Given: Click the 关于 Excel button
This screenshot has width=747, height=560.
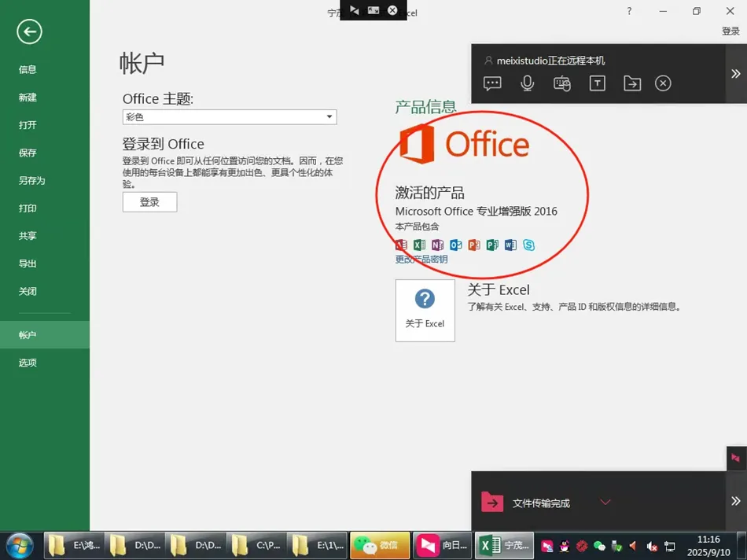Looking at the screenshot, I should pyautogui.click(x=425, y=310).
